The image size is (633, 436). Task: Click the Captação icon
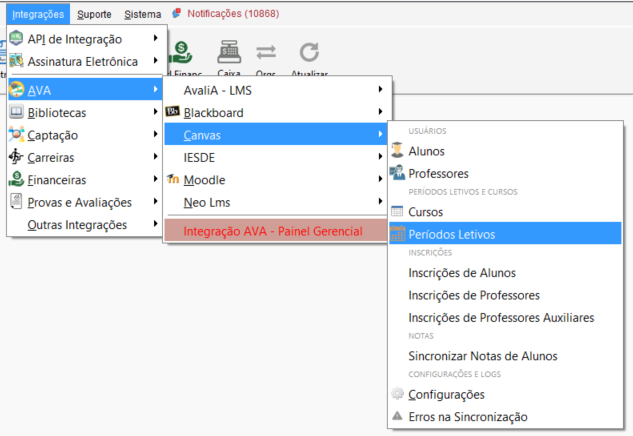16,134
